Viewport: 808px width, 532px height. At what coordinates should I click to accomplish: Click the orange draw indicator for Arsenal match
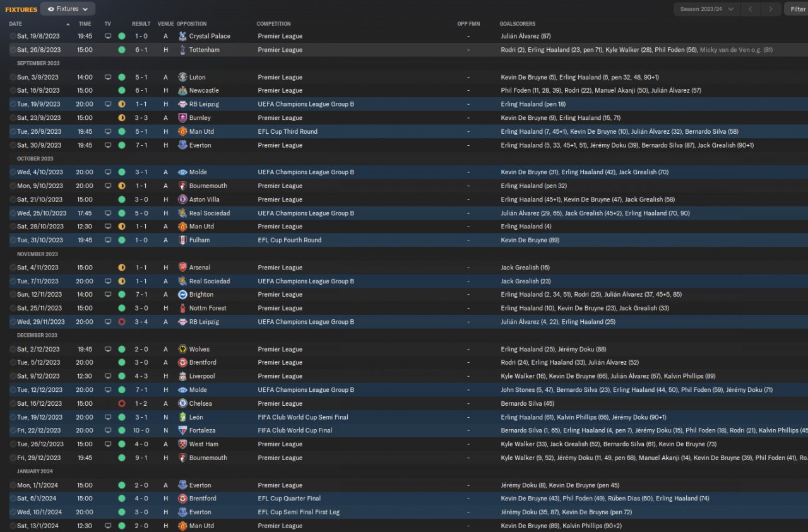coord(122,268)
